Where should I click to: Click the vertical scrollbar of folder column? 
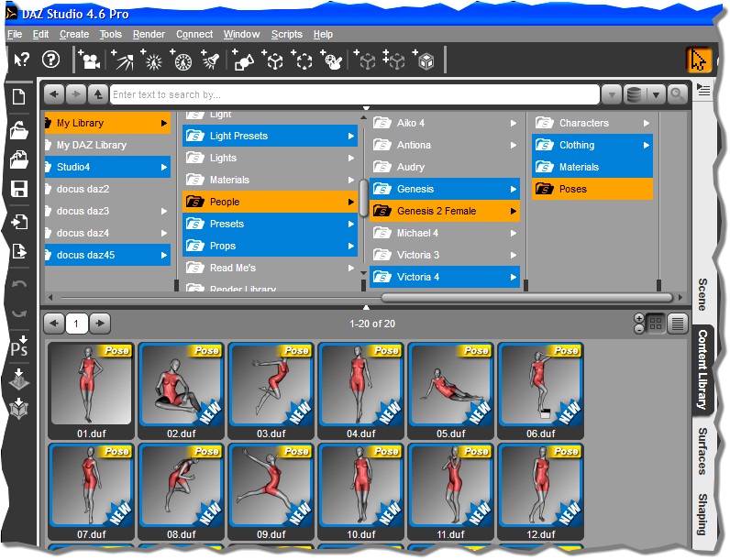[x=363, y=199]
